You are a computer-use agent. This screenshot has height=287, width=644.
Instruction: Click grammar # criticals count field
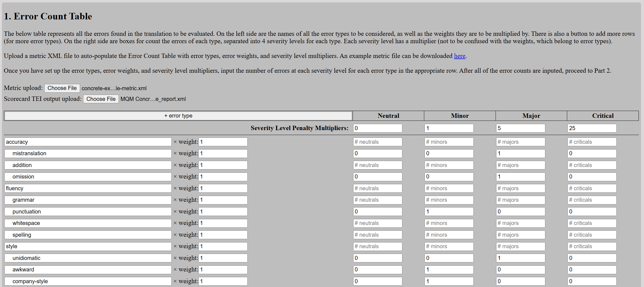point(592,200)
